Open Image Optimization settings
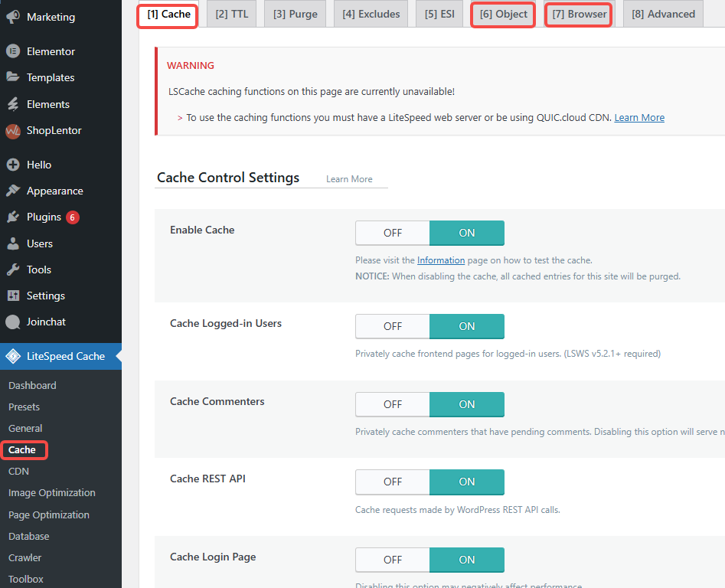725x588 pixels. pyautogui.click(x=51, y=492)
